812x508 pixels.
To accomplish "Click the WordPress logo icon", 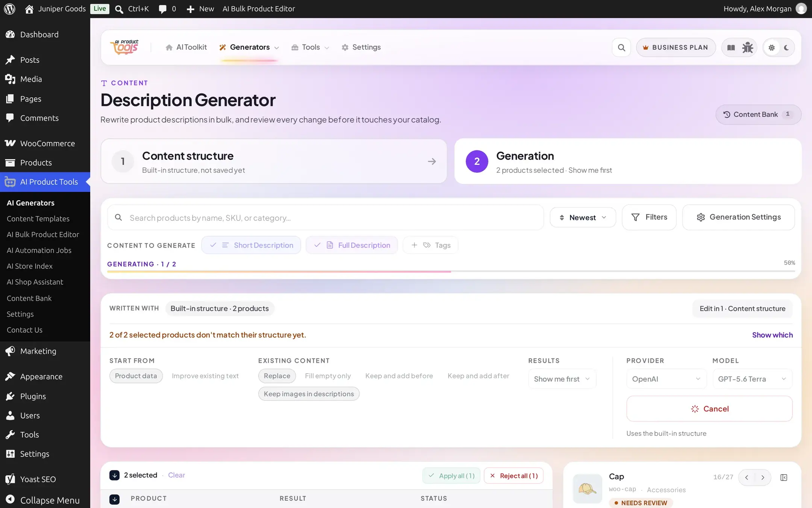I will (9, 9).
